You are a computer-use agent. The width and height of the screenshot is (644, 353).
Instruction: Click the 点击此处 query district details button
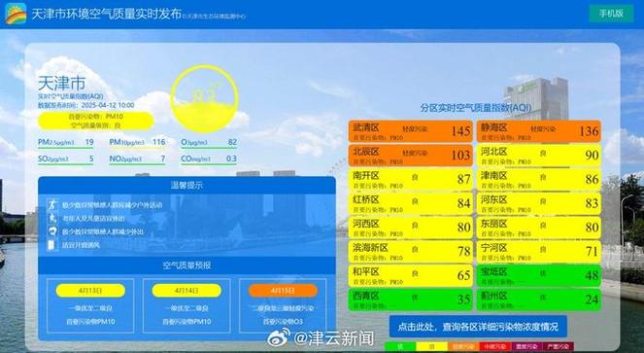click(478, 327)
